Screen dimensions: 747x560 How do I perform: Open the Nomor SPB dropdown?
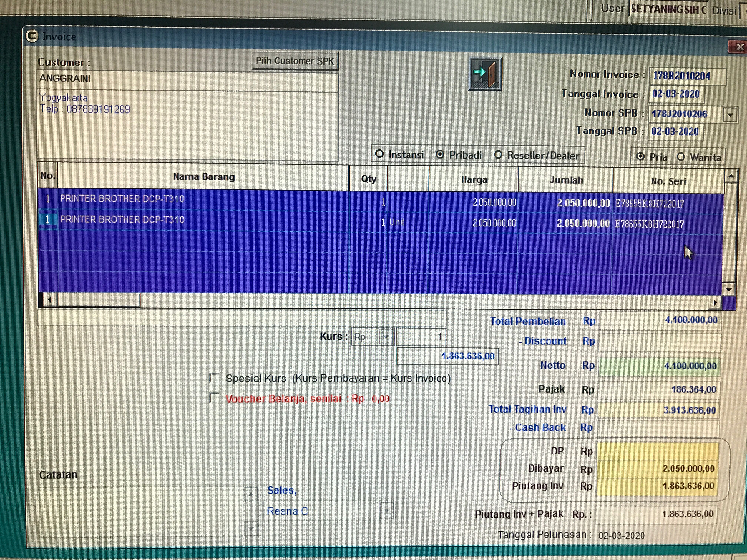click(730, 115)
